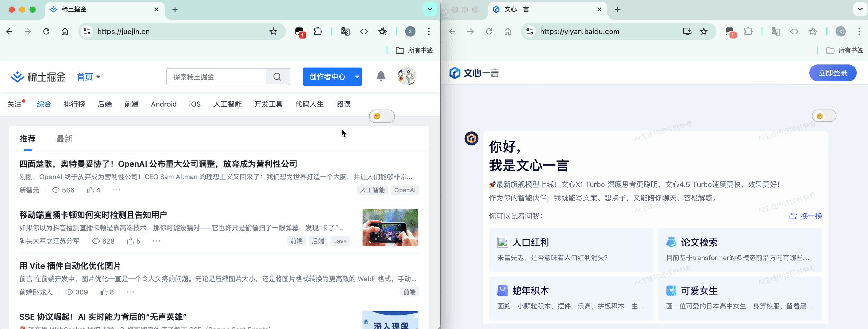Open the 阅读 category tab
The width and height of the screenshot is (868, 329).
click(x=344, y=104)
